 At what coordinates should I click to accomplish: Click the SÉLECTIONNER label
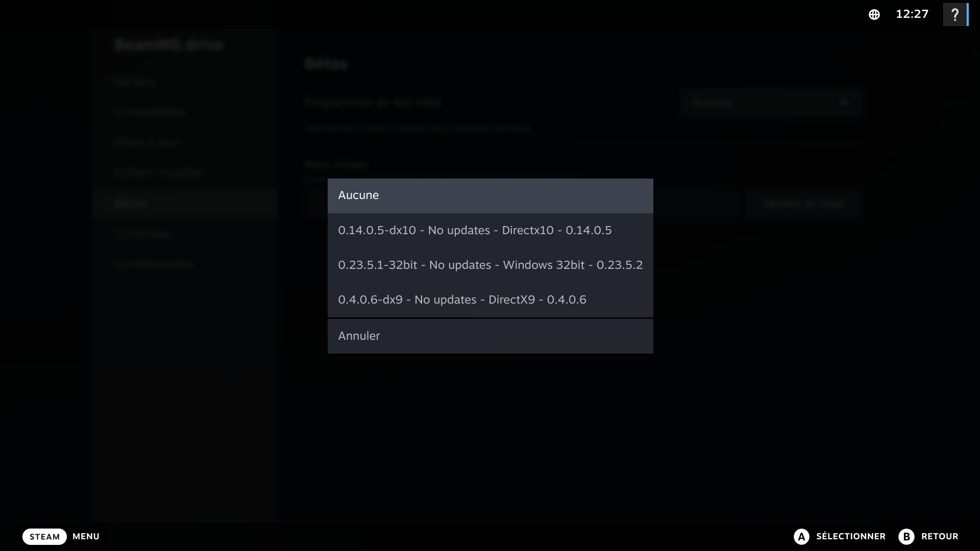(850, 536)
